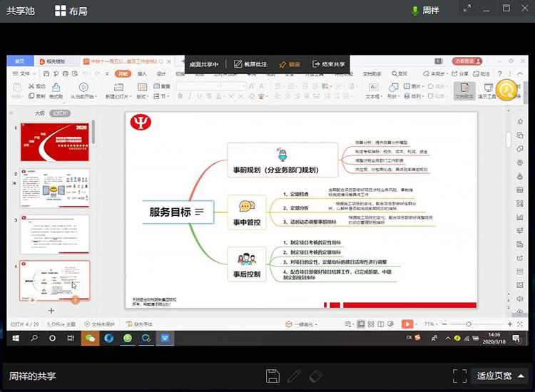The image size is (535, 392).
Task: Open the 开始 ribbon tab
Action: [123, 73]
